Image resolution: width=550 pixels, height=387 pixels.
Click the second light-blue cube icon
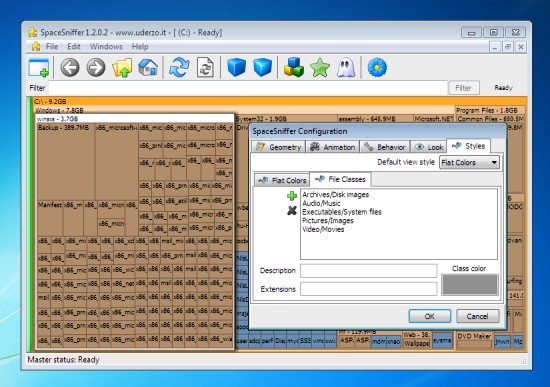pyautogui.click(x=263, y=67)
